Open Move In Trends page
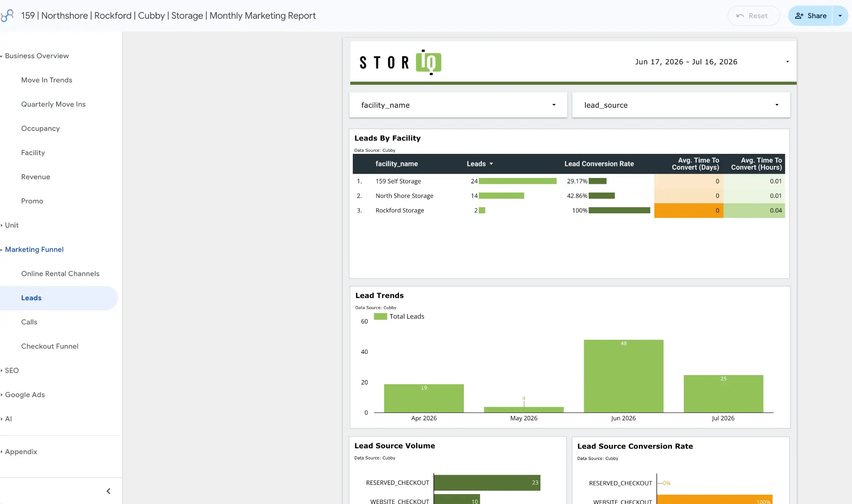The height and width of the screenshot is (504, 852). tap(47, 80)
